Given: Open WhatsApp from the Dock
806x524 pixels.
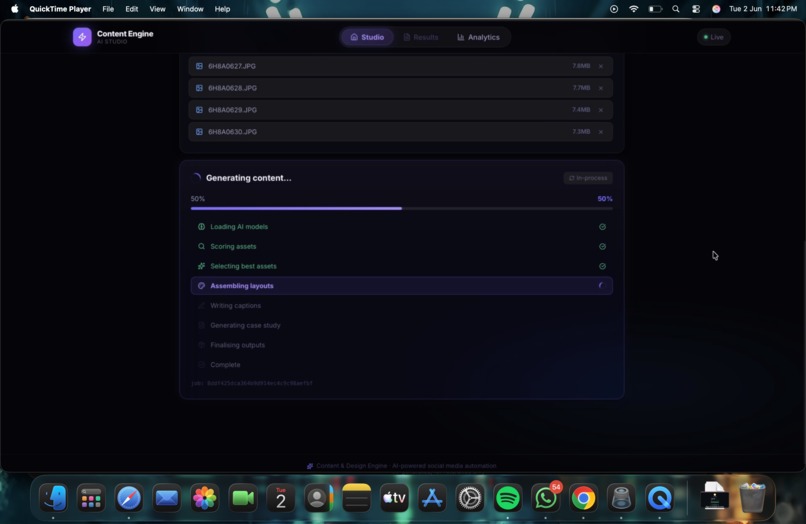Looking at the screenshot, I should click(546, 498).
